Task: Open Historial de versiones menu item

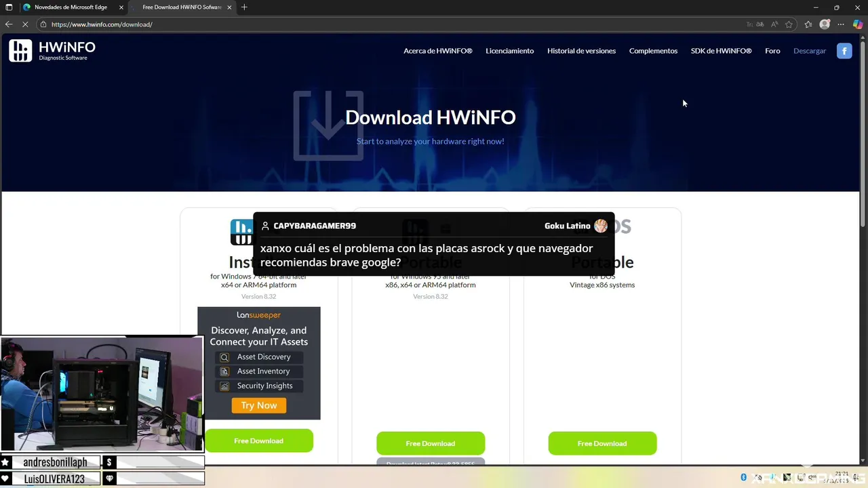Action: coord(581,51)
